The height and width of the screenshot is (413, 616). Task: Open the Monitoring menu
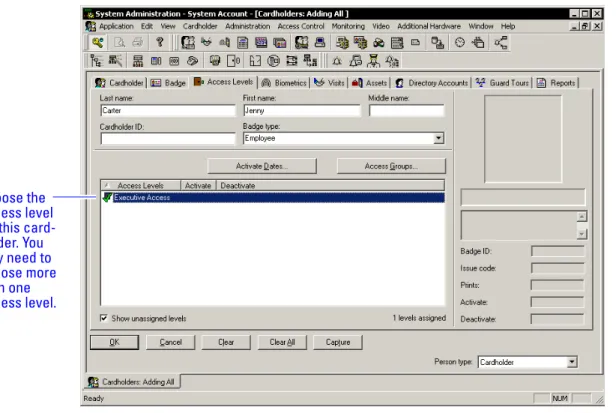click(348, 26)
